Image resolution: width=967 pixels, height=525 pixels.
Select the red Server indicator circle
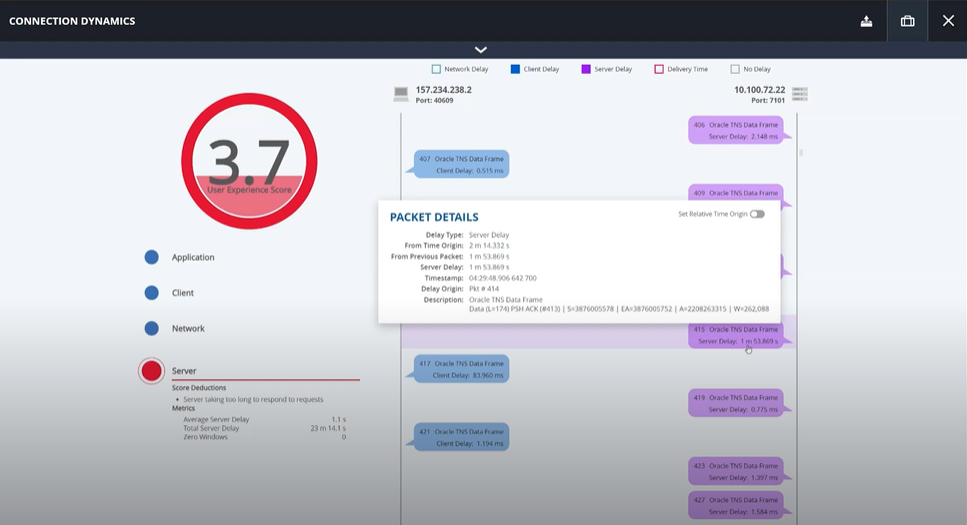click(x=151, y=371)
